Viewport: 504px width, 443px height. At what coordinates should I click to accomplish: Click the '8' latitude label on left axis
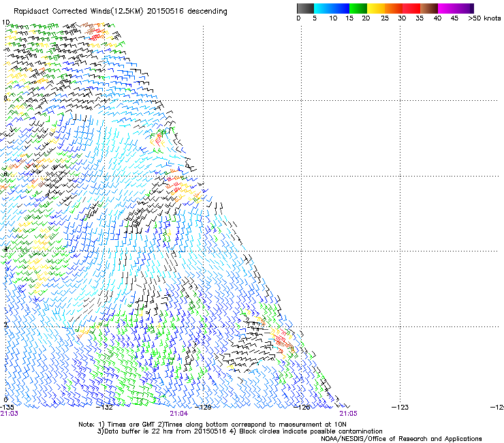pyautogui.click(x=5, y=98)
